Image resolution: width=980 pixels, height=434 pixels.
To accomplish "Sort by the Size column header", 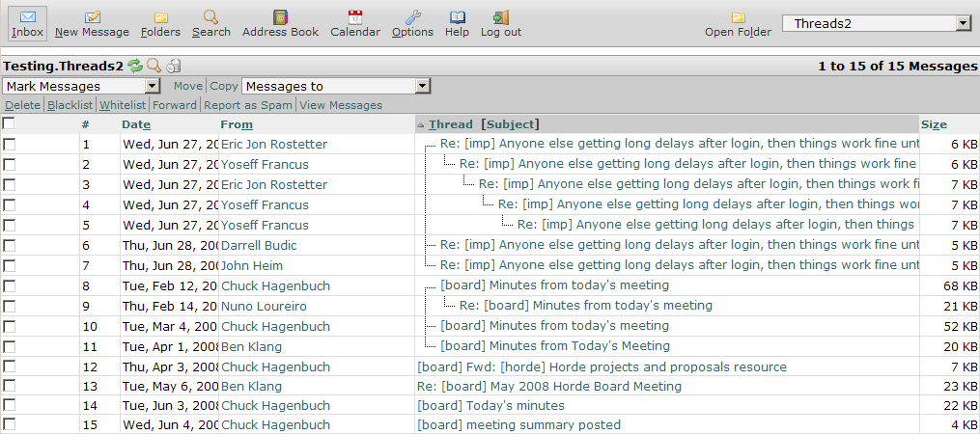I will [x=934, y=124].
